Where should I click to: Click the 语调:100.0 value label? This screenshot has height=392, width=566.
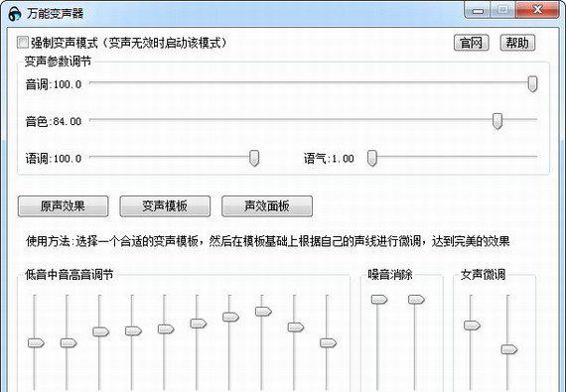coord(54,159)
